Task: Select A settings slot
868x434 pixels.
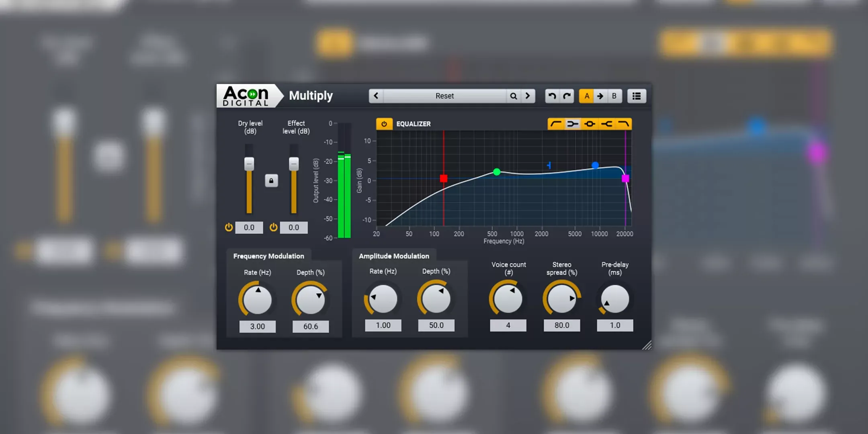Action: tap(587, 96)
